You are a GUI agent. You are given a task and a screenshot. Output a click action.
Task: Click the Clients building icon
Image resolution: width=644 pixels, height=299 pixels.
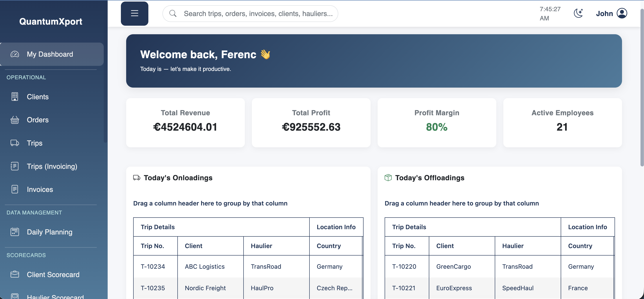coord(15,97)
